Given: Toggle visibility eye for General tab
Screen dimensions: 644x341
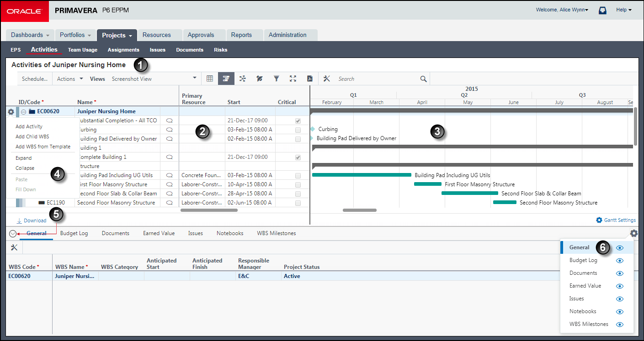Looking at the screenshot, I should tap(620, 248).
